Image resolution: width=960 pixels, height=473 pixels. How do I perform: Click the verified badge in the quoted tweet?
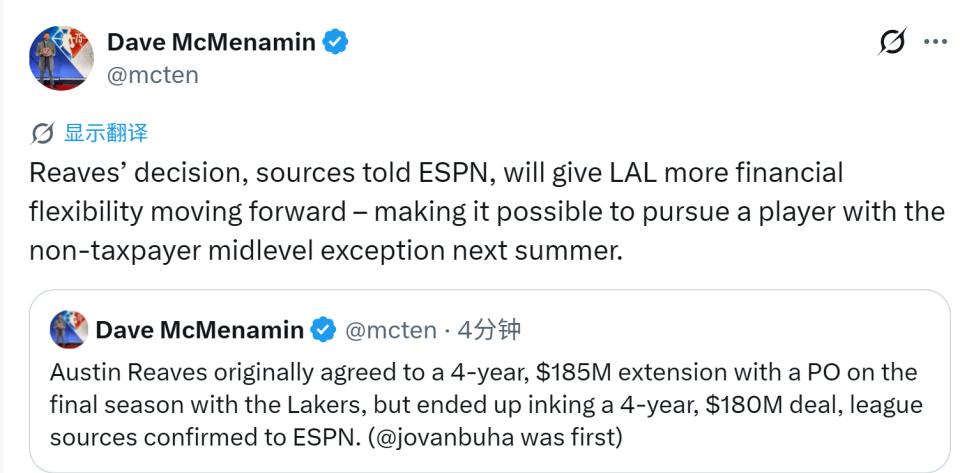click(x=323, y=330)
